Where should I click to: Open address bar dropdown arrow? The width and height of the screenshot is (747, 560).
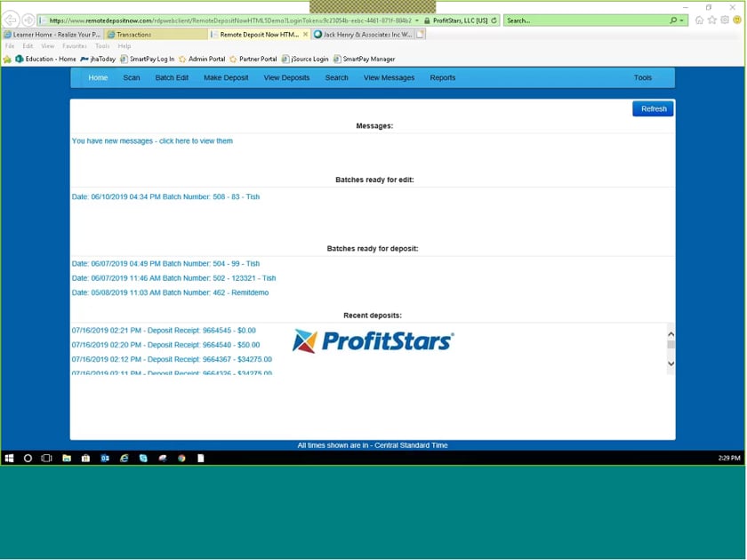417,20
